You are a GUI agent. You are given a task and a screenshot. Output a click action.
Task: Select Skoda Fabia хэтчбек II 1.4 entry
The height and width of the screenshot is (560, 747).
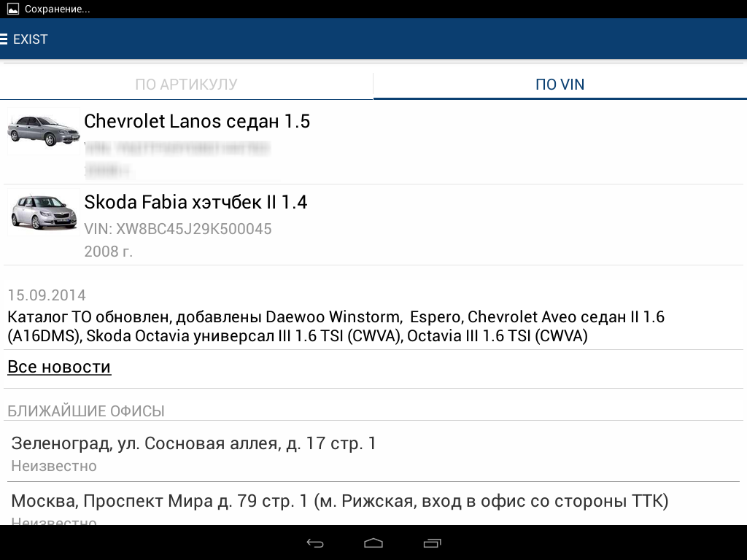point(196,202)
